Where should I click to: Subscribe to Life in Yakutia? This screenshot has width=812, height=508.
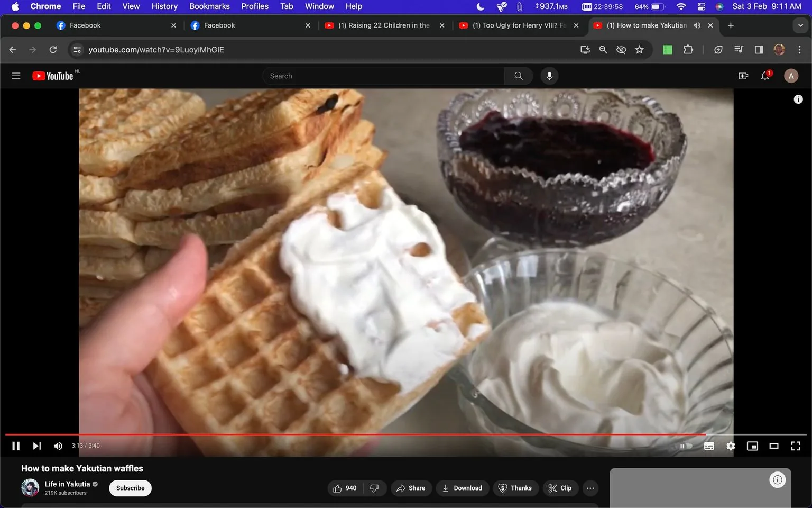[130, 488]
